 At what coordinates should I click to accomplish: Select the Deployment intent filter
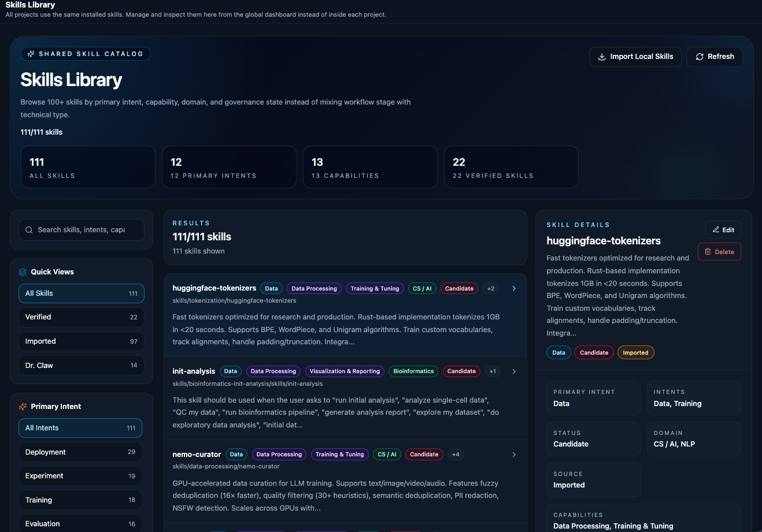click(x=80, y=452)
